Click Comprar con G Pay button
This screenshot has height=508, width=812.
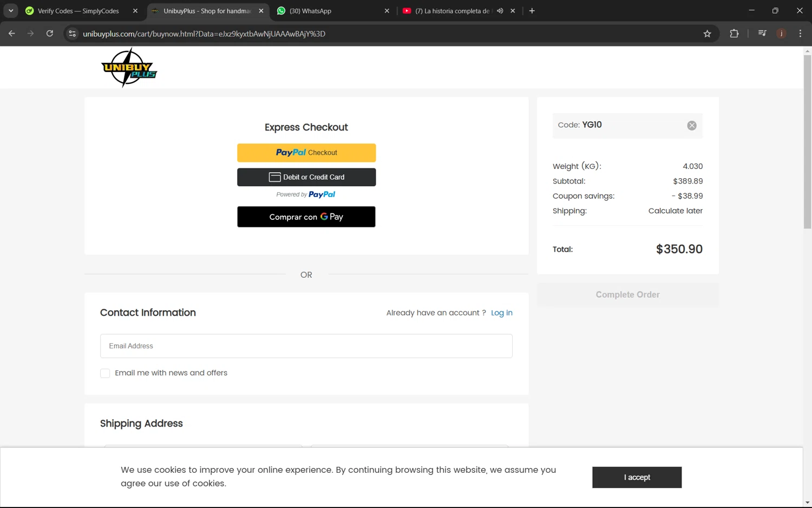[x=306, y=217]
